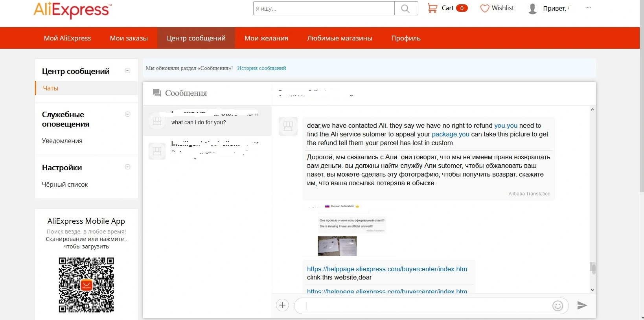This screenshot has height=320, width=644.
Task: Switch to Любимые магазины tab
Action: [x=340, y=38]
